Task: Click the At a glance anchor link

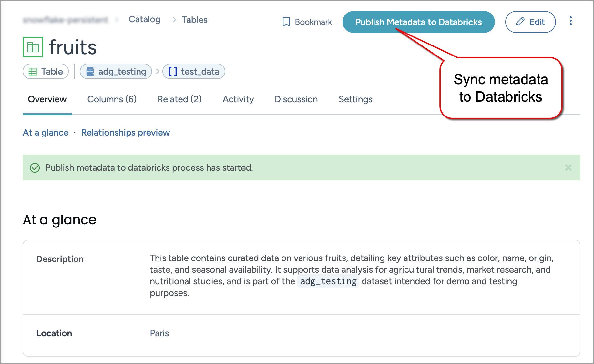Action: tap(46, 133)
